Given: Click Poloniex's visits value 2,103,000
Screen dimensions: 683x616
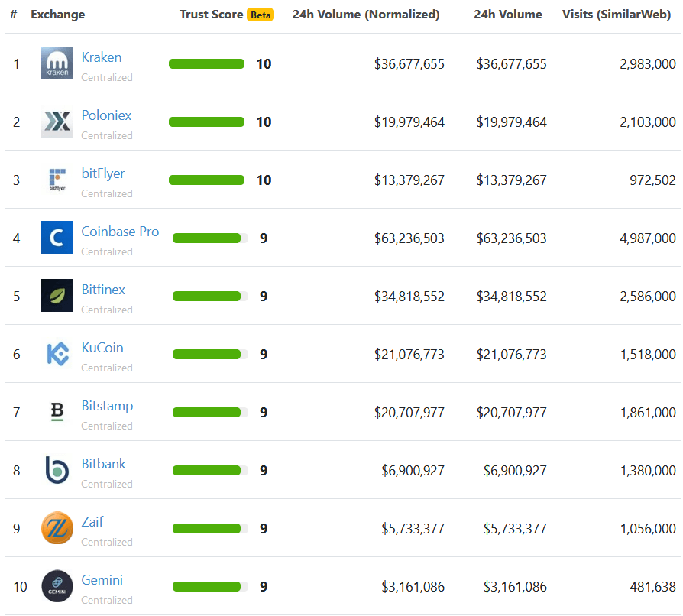Looking at the screenshot, I should (648, 122).
